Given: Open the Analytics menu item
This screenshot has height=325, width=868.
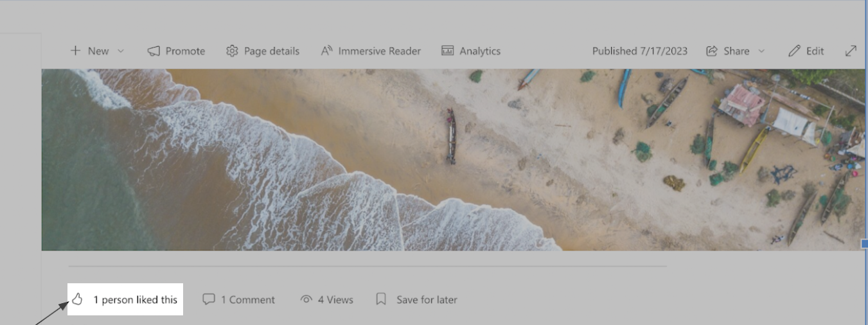Looking at the screenshot, I should (x=479, y=51).
